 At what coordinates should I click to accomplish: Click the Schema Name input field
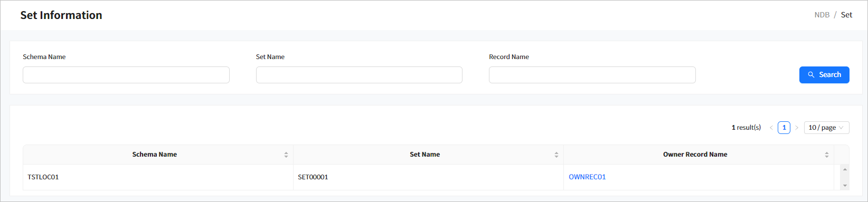click(x=126, y=75)
